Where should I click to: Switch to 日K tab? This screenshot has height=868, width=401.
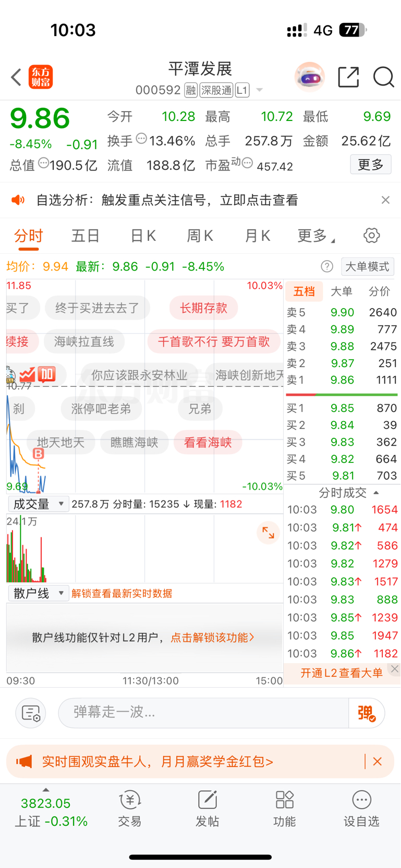[x=143, y=236]
